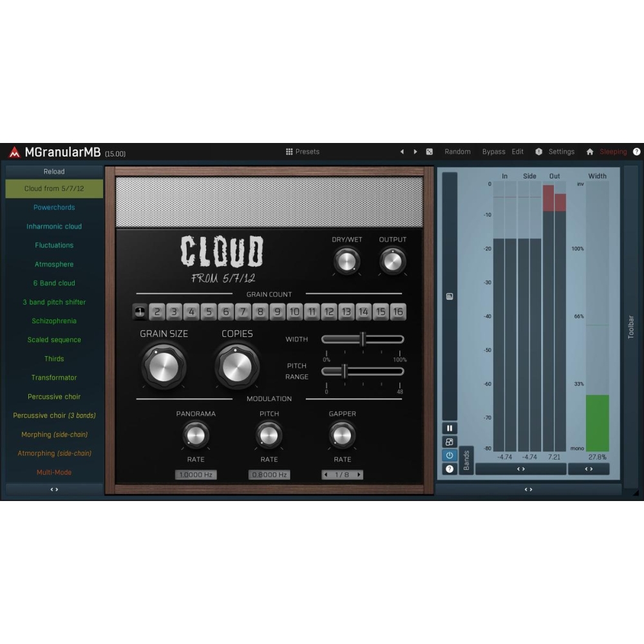Select grain count 16

point(398,312)
